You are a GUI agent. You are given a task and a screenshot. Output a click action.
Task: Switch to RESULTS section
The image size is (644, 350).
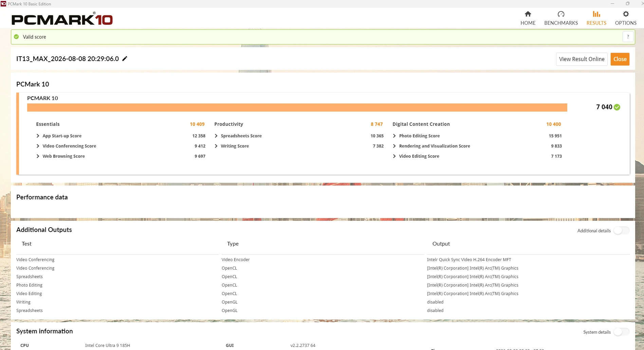tap(596, 23)
